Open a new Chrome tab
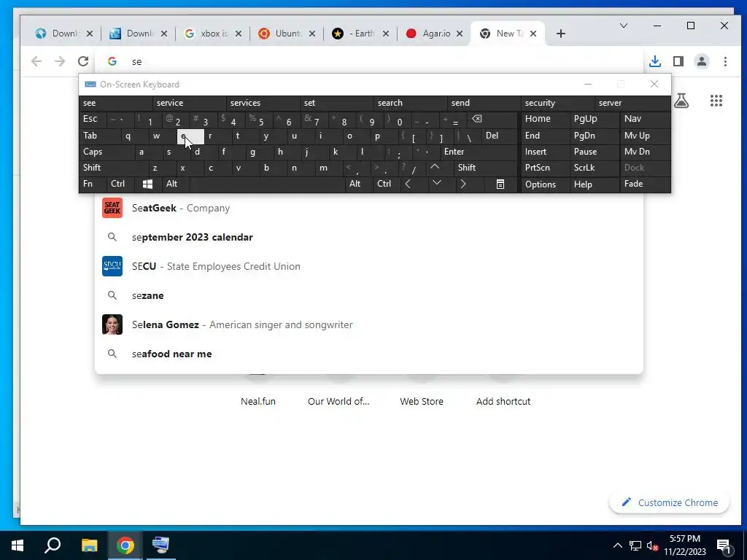The height and width of the screenshot is (560, 747). (x=561, y=34)
